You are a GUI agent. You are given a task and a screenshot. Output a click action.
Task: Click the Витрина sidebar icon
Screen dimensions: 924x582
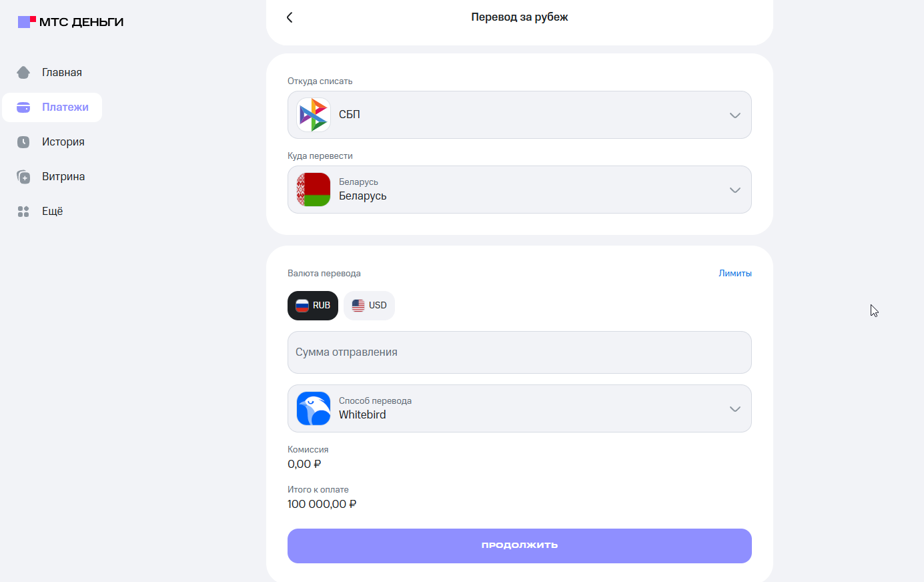[x=23, y=177]
